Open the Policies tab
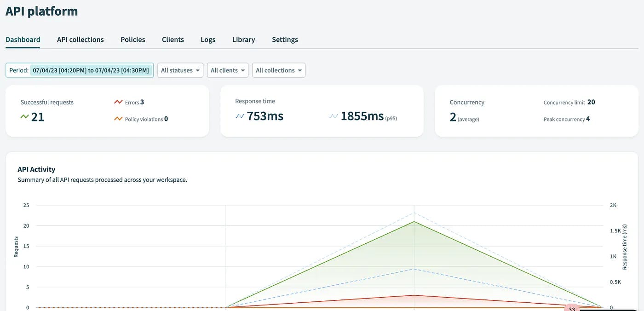 click(132, 40)
